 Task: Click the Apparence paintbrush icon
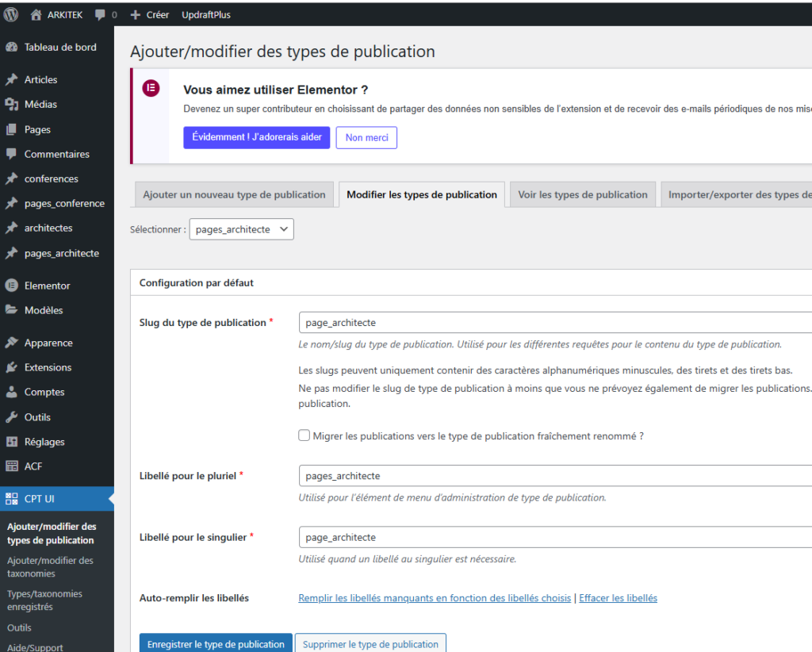coord(12,343)
